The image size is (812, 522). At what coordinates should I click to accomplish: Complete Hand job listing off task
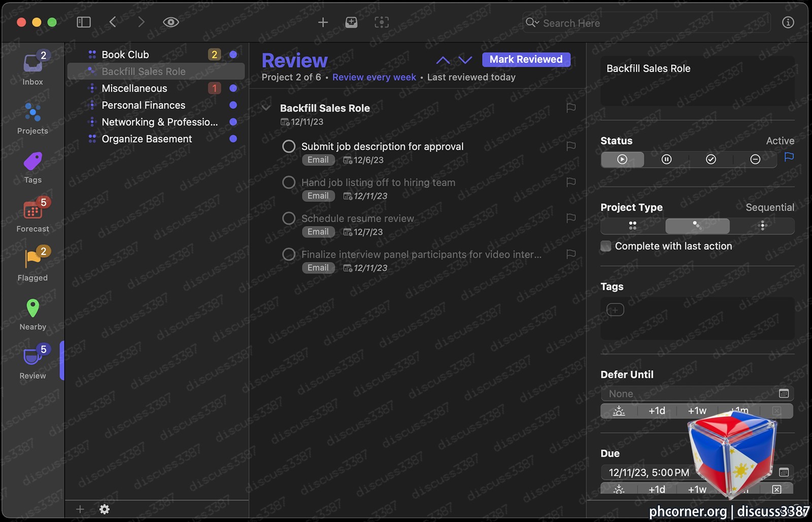click(289, 182)
